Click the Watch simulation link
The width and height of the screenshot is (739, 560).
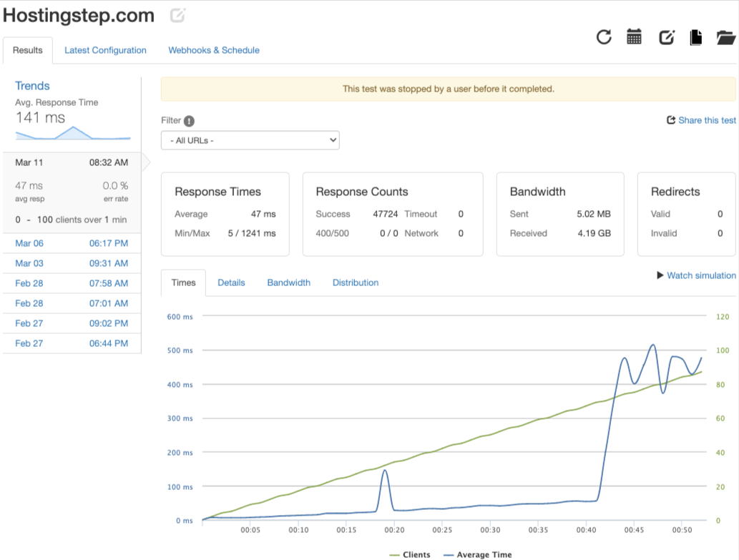(x=701, y=275)
